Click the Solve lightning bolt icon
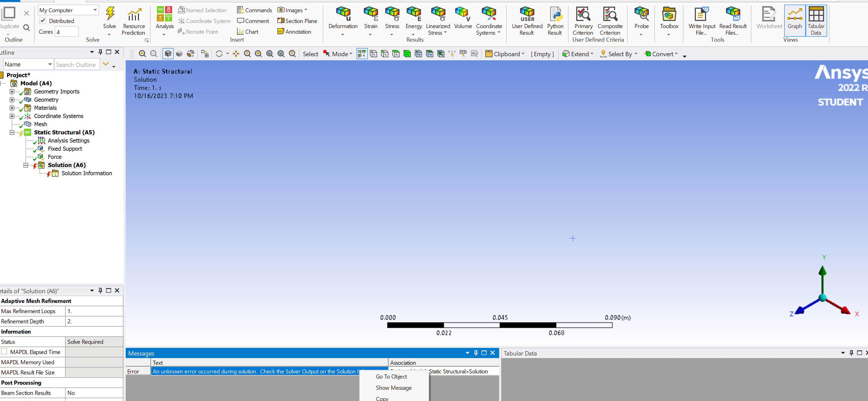 click(x=110, y=14)
